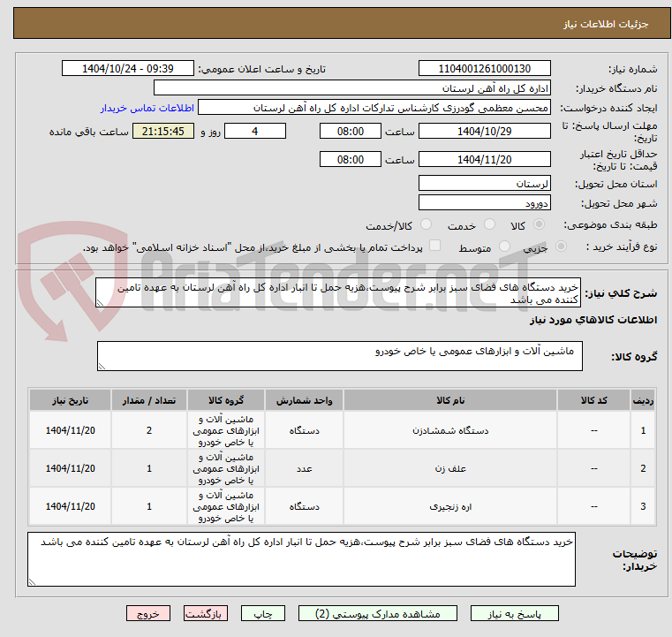Image resolution: width=672 pixels, height=637 pixels.
Task: Click the ردیف column header
Action: click(643, 400)
